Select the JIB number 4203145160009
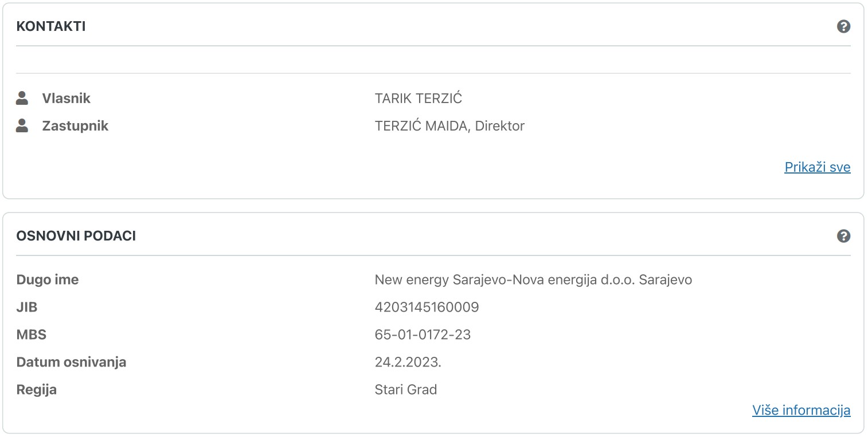This screenshot has height=437, width=868. [x=427, y=308]
